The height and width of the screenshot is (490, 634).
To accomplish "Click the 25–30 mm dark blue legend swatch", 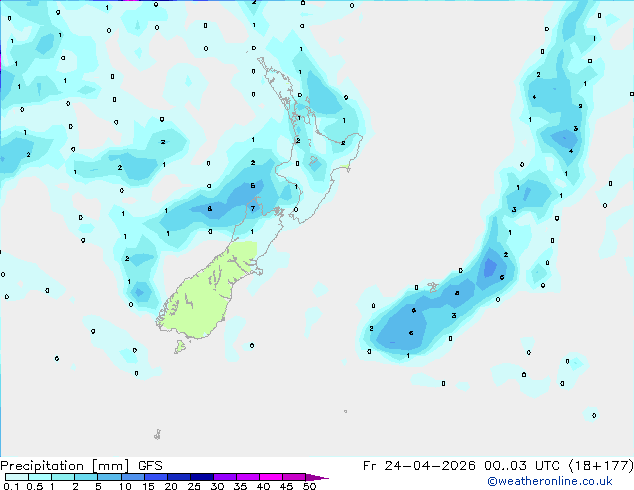I will pyautogui.click(x=202, y=477).
